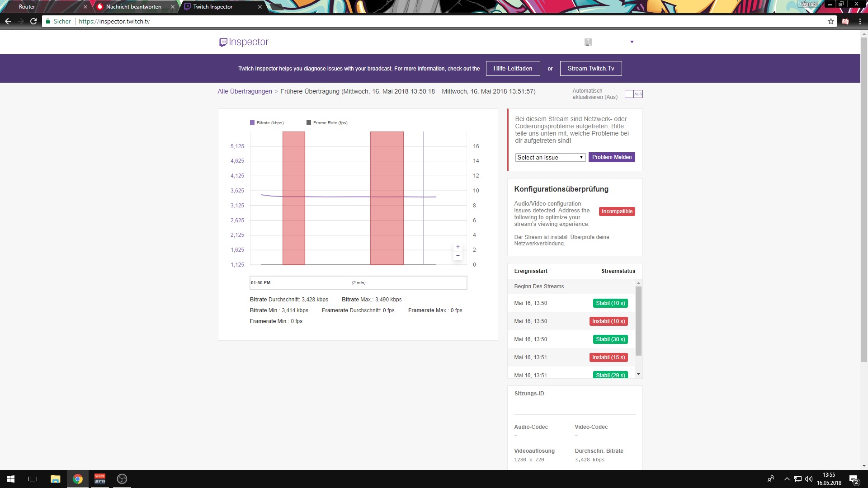
Task: Click the first red unstable chart region
Action: [x=294, y=198]
